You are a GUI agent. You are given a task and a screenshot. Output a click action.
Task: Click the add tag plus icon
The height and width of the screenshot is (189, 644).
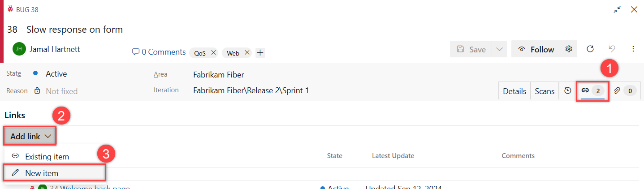point(260,53)
